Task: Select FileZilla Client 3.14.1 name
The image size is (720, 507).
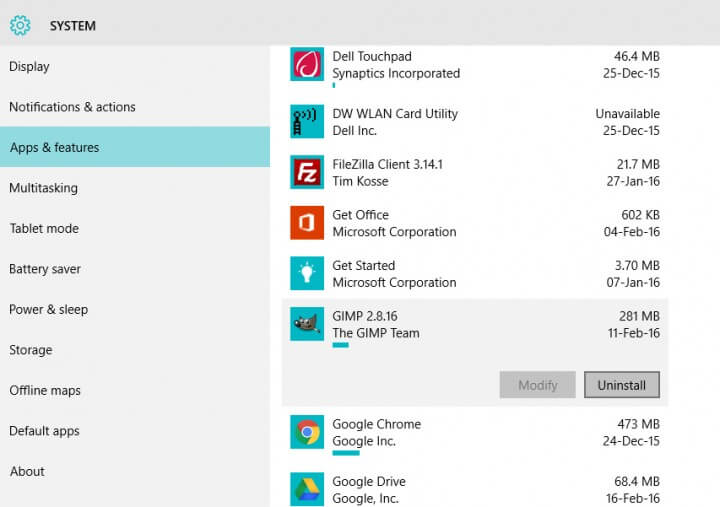Action: 388,164
